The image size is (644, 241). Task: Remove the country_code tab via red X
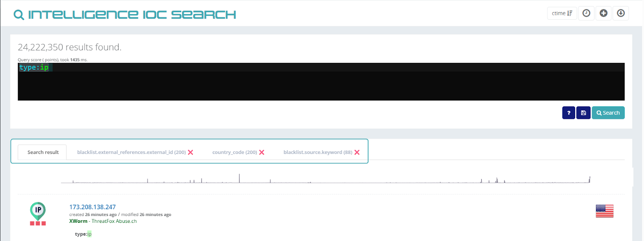tap(262, 152)
